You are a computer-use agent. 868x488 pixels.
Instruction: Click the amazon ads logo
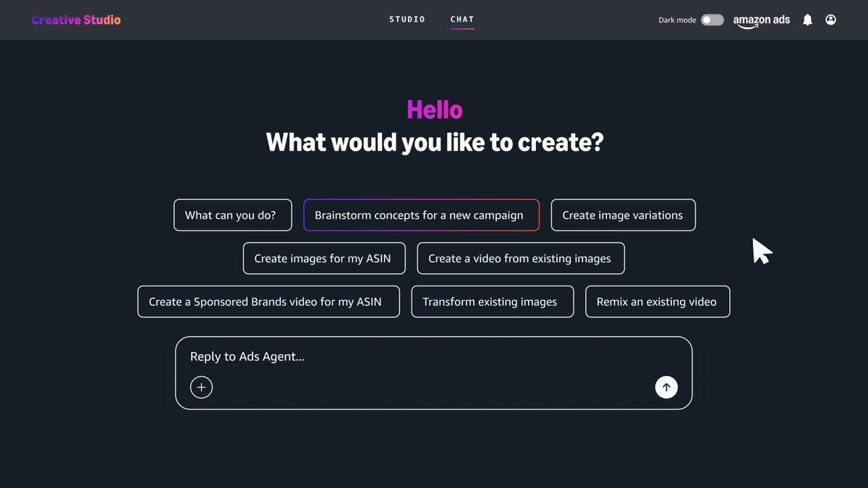click(x=761, y=21)
